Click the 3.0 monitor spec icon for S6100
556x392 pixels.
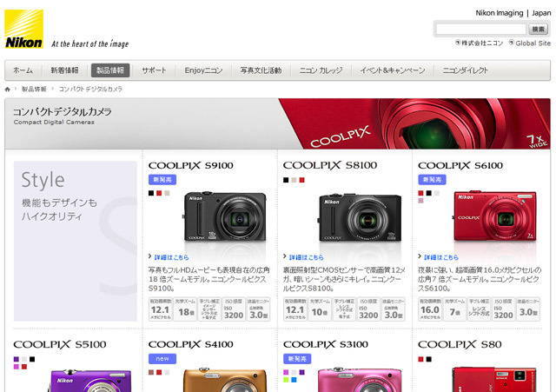pos(528,309)
